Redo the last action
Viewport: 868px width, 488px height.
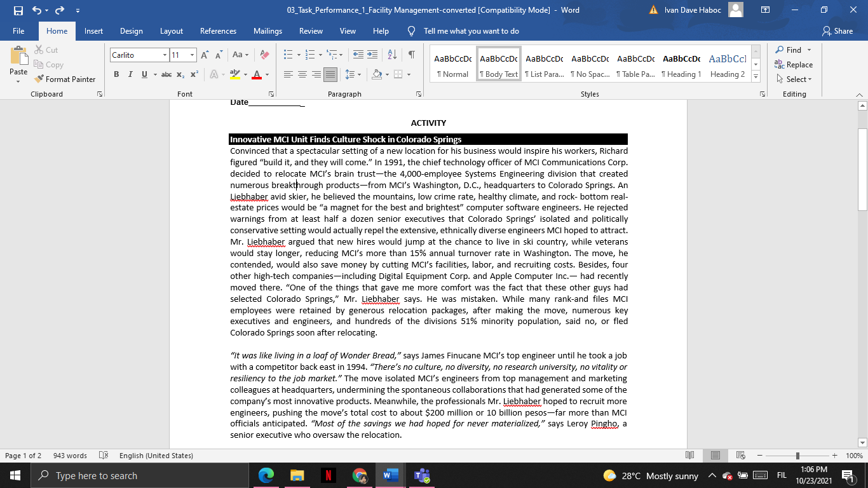(x=60, y=10)
